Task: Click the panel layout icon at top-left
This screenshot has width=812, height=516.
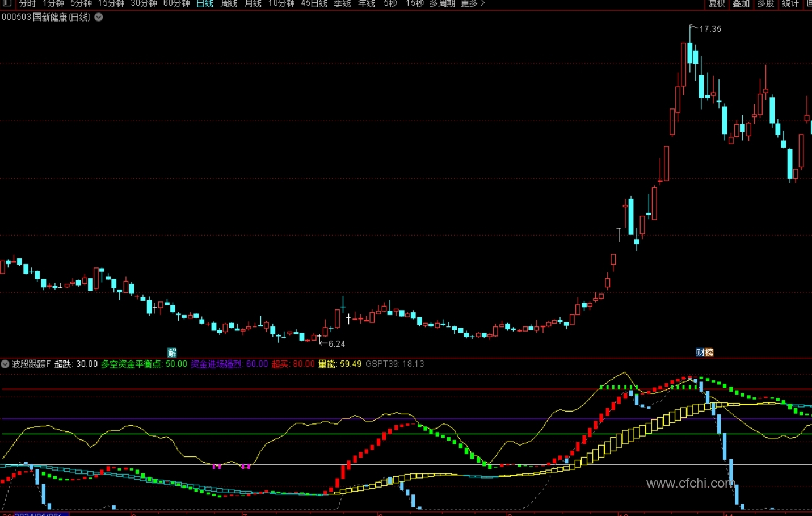Action: [7, 3]
